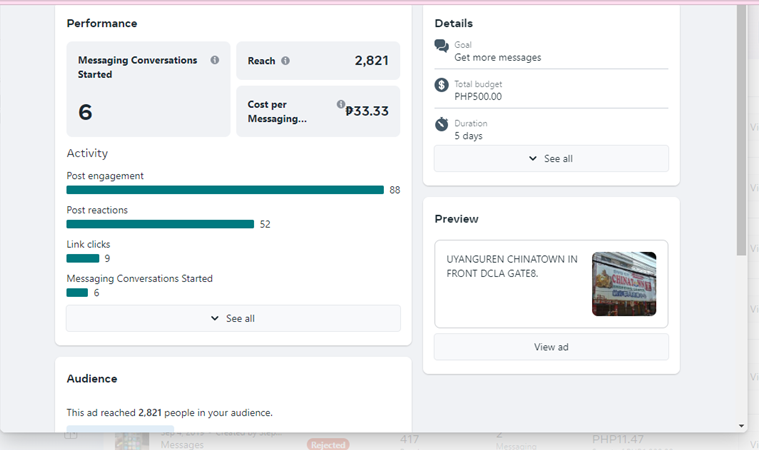Click the Activity section heading
Image resolution: width=759 pixels, height=450 pixels.
point(87,153)
